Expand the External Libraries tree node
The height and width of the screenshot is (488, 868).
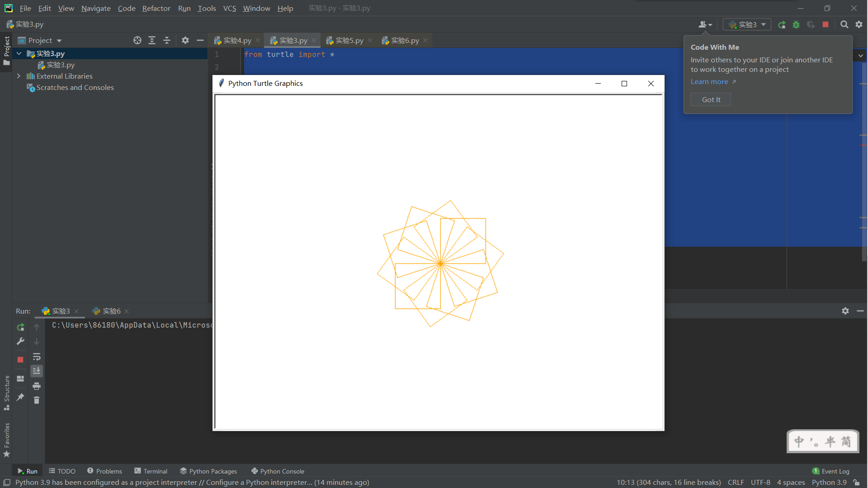(19, 76)
